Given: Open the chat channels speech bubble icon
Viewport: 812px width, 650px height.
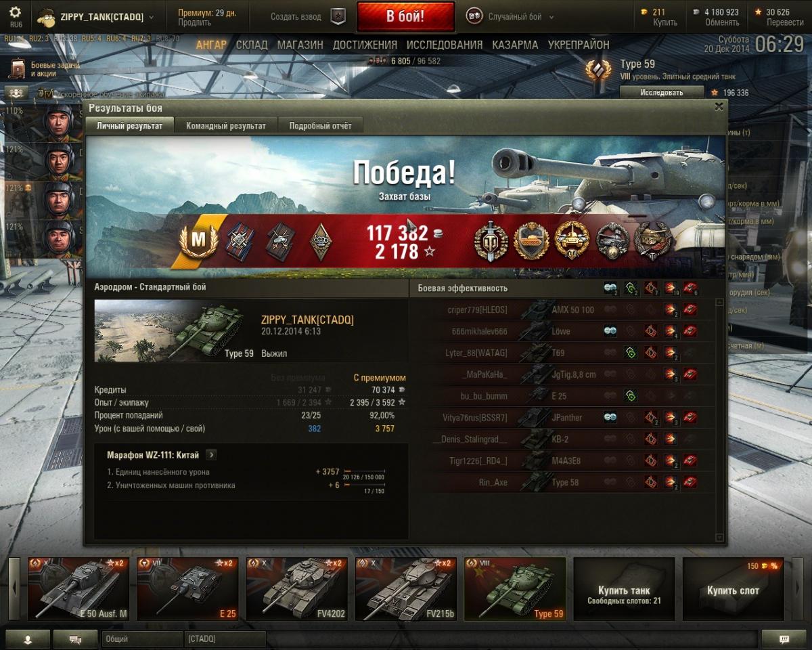Looking at the screenshot, I should click(x=76, y=639).
